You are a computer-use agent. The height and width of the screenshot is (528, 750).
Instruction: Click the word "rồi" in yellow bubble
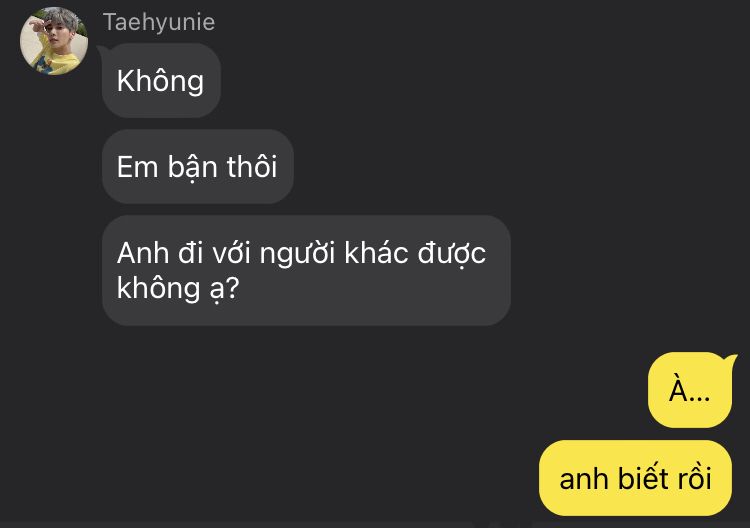(x=694, y=478)
